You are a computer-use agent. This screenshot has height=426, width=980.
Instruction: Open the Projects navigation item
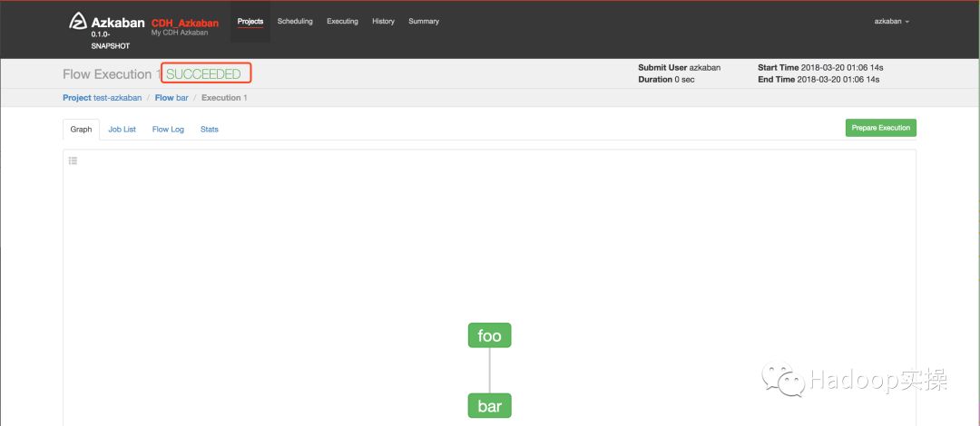tap(250, 21)
